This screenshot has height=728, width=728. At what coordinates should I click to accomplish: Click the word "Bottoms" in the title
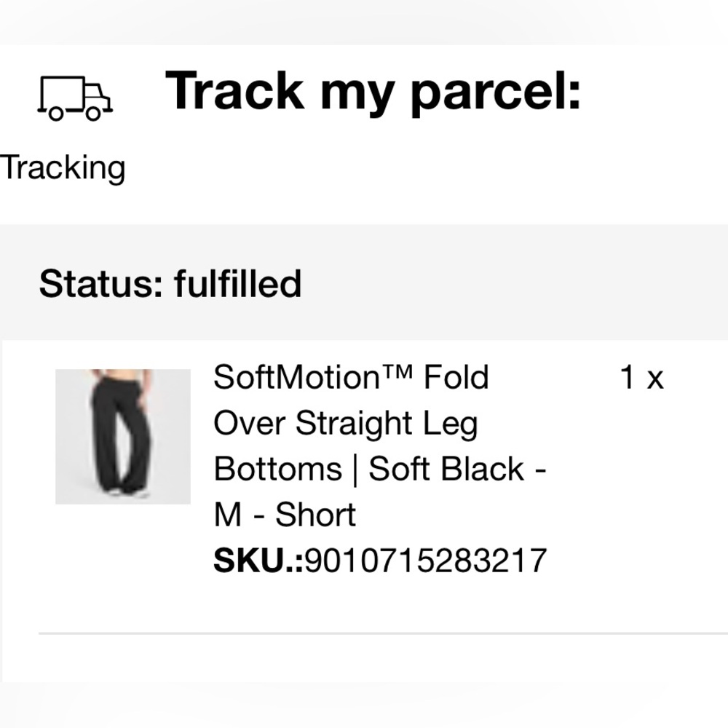pos(277,469)
